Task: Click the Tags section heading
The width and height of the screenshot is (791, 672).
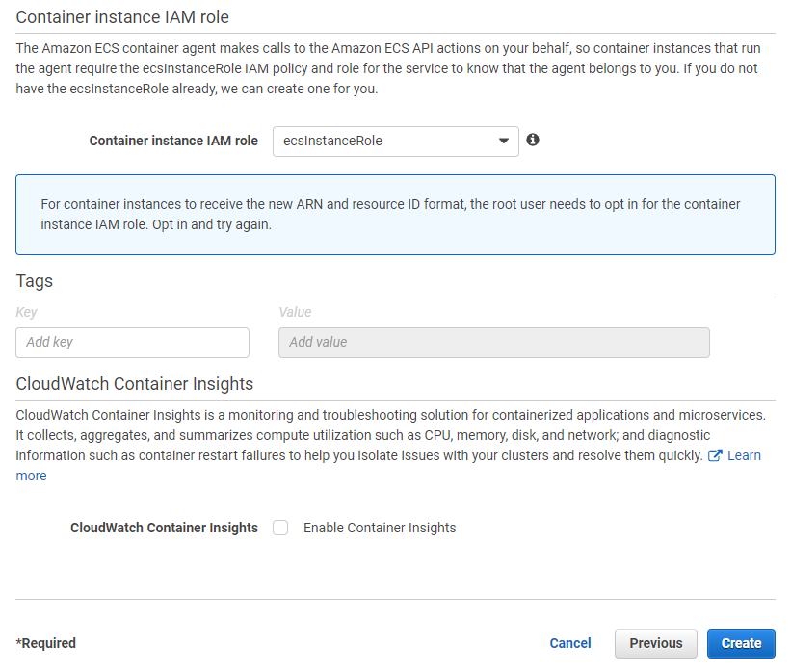Action: click(35, 281)
